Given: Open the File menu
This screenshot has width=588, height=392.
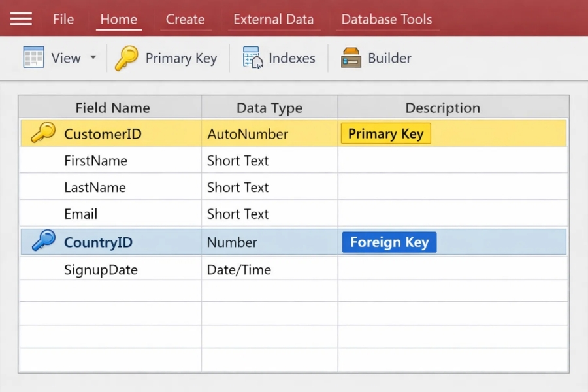Looking at the screenshot, I should (x=63, y=19).
